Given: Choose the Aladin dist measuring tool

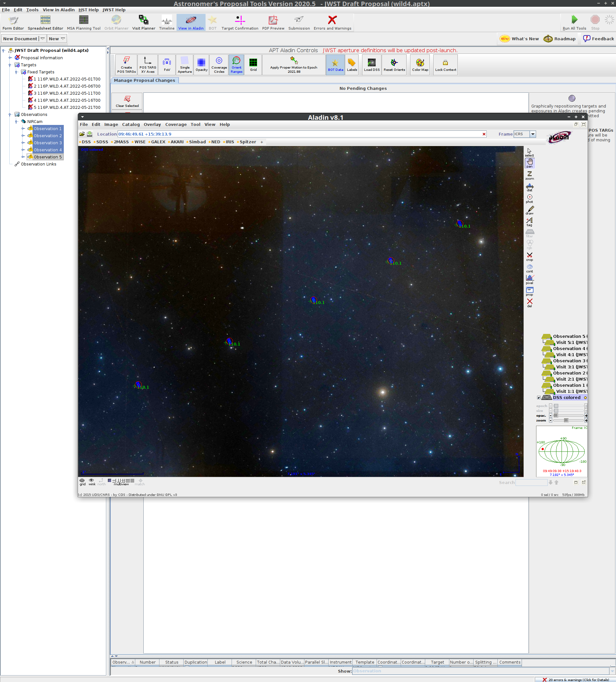Looking at the screenshot, I should [x=529, y=187].
